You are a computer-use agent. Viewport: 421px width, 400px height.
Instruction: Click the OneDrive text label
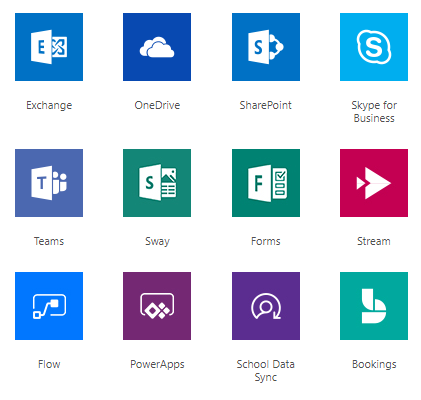157,105
